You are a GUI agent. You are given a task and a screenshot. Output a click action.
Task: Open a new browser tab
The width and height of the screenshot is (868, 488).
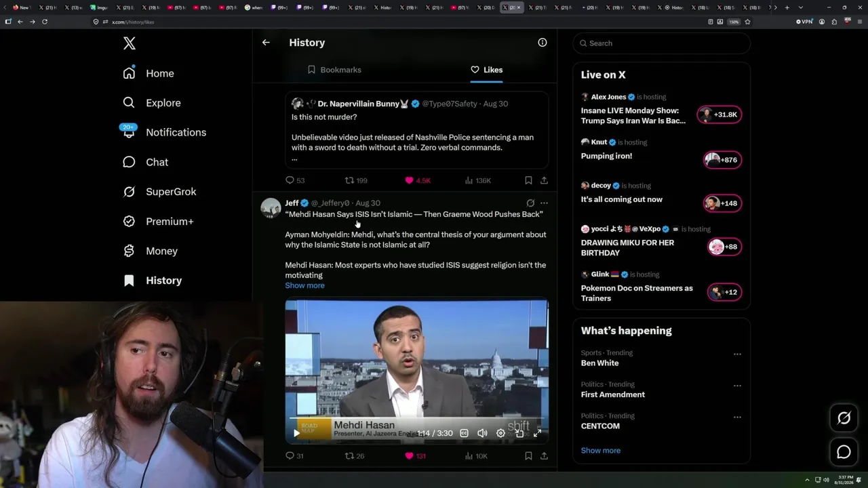click(x=787, y=7)
